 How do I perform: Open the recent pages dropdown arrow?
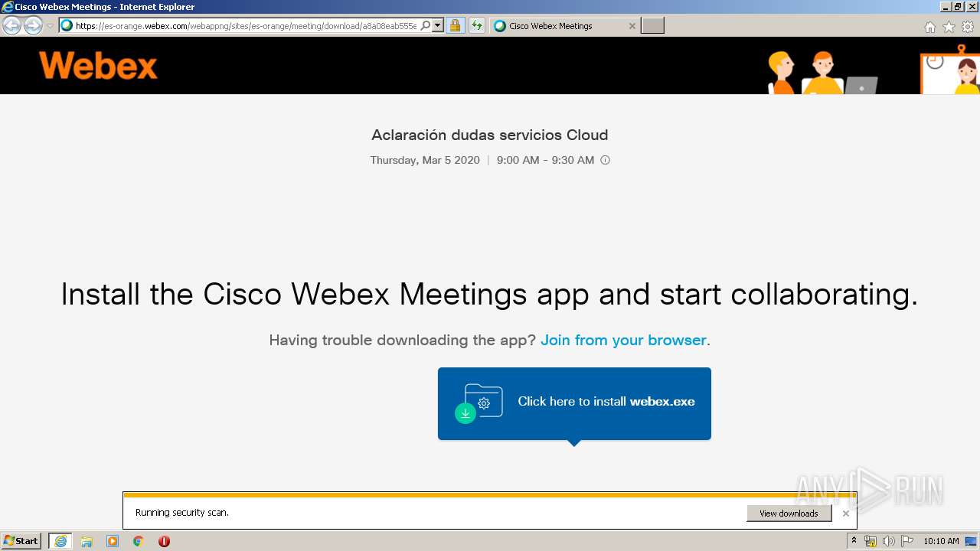click(50, 25)
